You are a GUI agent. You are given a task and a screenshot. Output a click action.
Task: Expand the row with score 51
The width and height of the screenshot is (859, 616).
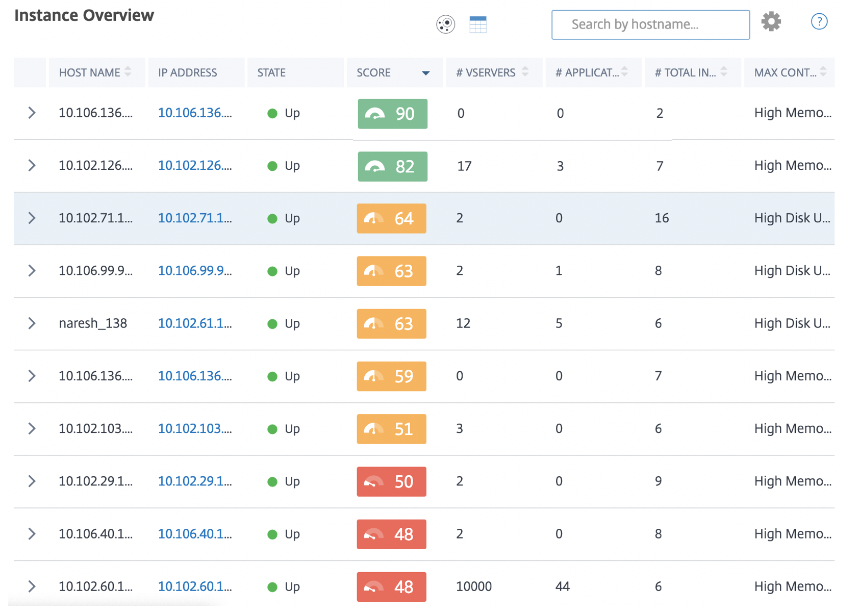[x=32, y=428]
